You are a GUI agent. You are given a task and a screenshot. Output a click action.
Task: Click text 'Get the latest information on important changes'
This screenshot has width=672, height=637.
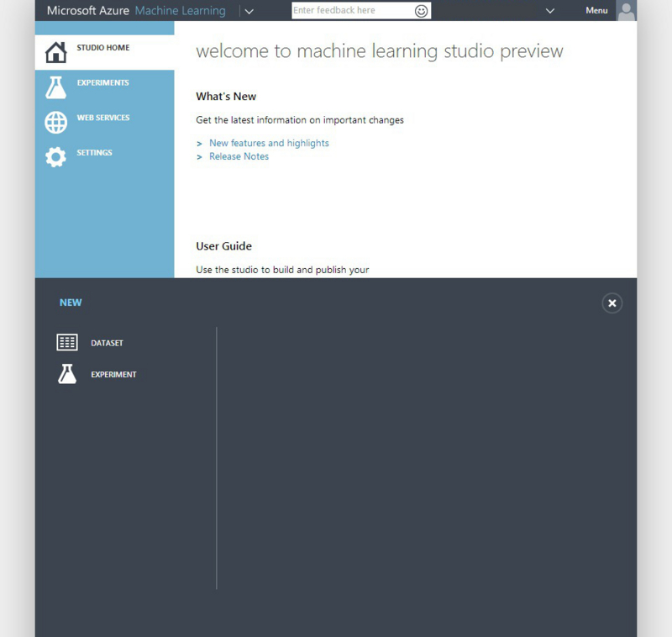point(300,120)
